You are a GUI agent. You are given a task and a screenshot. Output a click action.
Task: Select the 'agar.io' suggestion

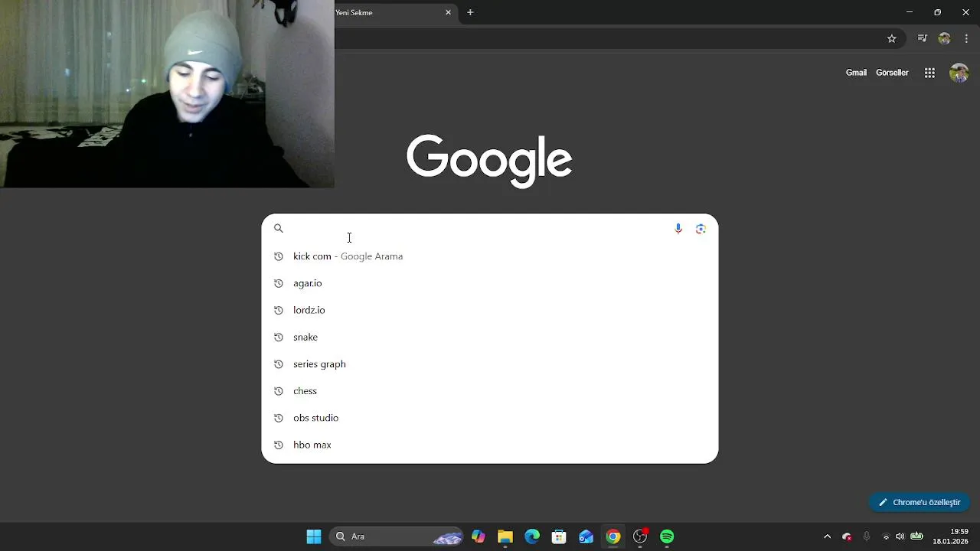pos(490,283)
